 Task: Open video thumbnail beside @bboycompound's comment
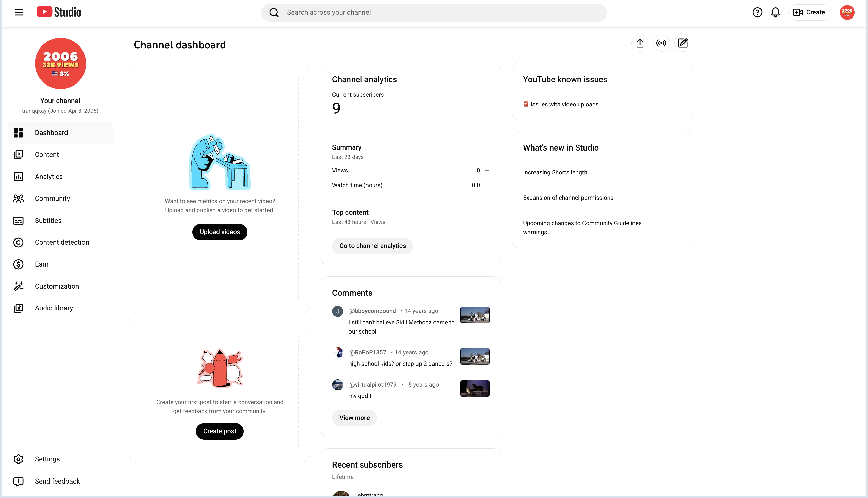click(475, 315)
